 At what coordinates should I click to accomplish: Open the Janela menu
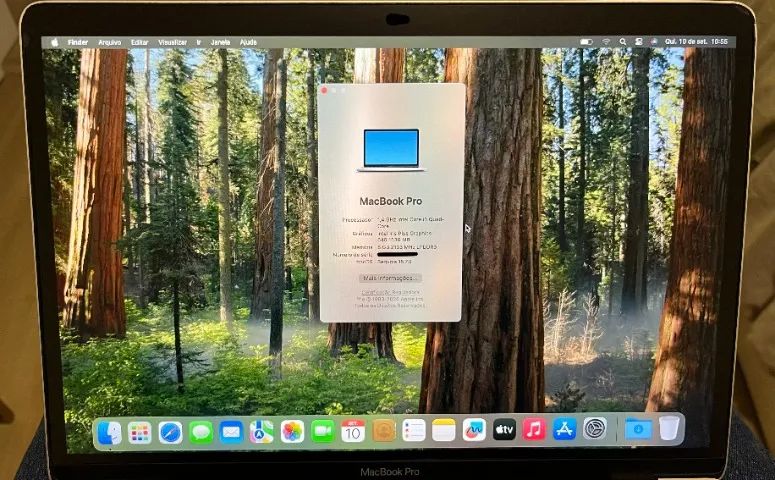pyautogui.click(x=220, y=43)
